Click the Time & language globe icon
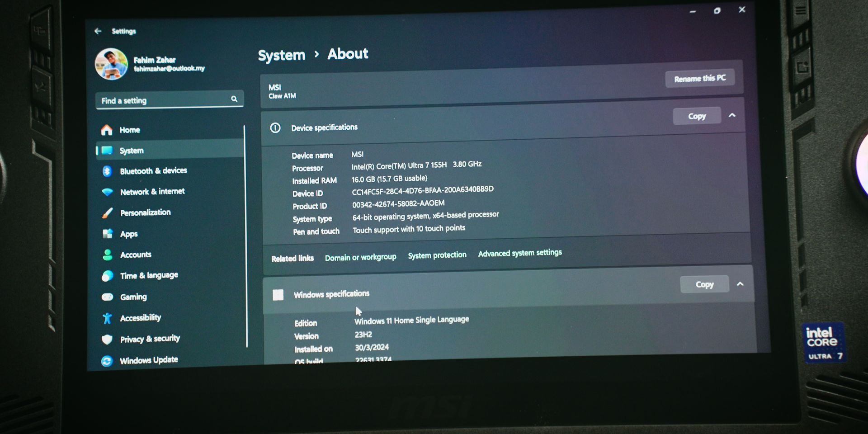868x434 pixels. pyautogui.click(x=108, y=276)
